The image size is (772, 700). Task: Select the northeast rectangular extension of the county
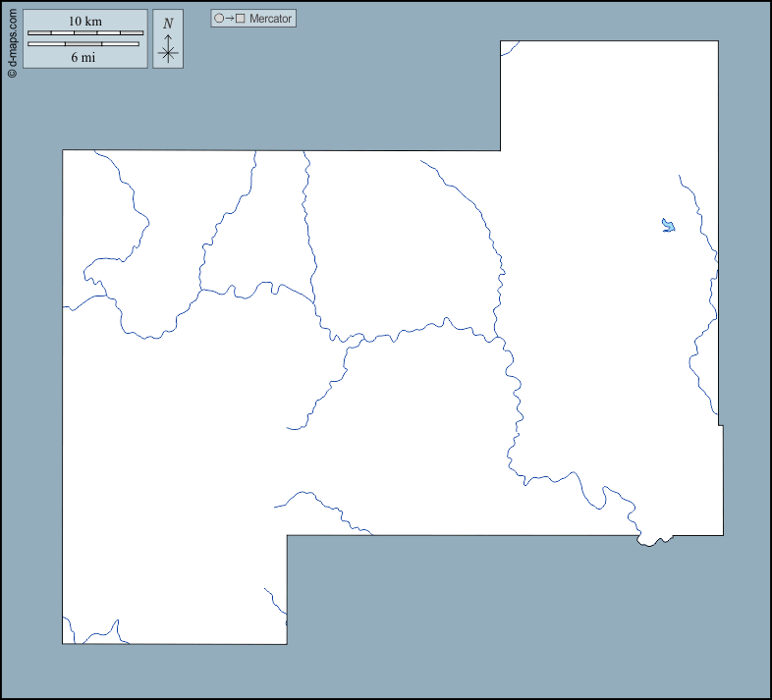(609, 98)
